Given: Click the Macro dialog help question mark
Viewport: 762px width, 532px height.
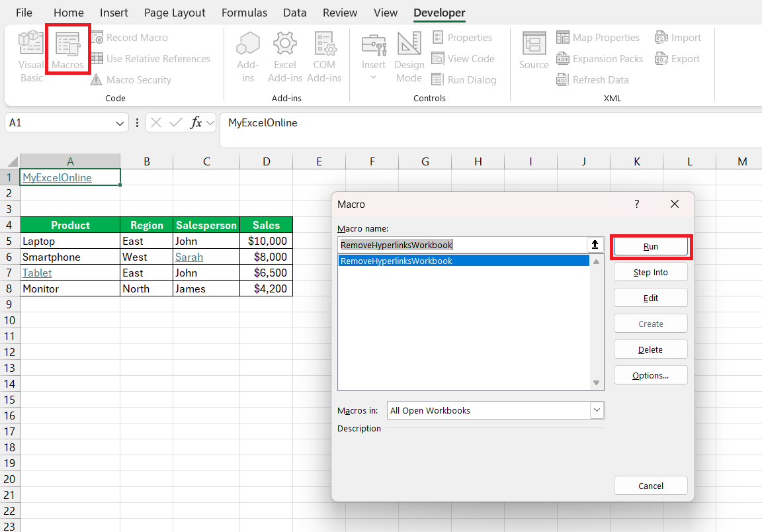Looking at the screenshot, I should (636, 204).
